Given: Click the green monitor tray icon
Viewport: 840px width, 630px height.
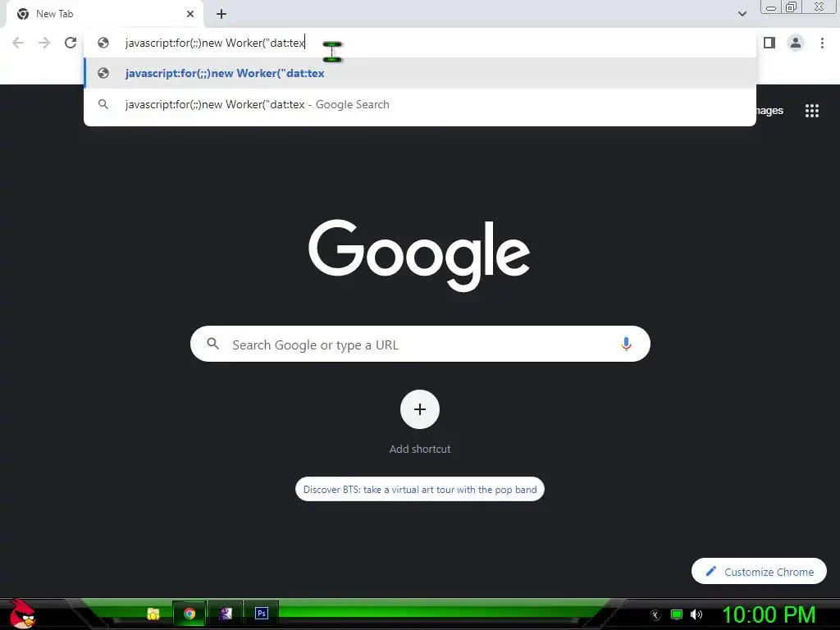Looking at the screenshot, I should [677, 614].
